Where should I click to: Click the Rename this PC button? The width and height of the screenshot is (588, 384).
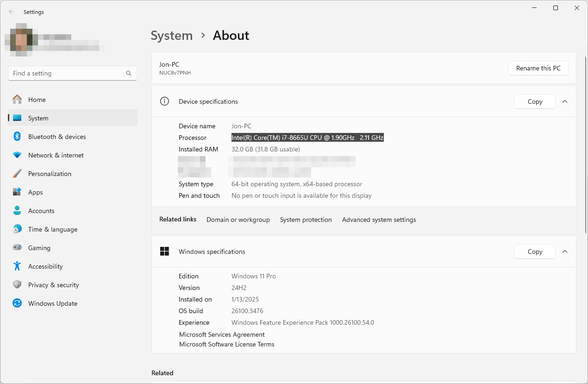538,68
